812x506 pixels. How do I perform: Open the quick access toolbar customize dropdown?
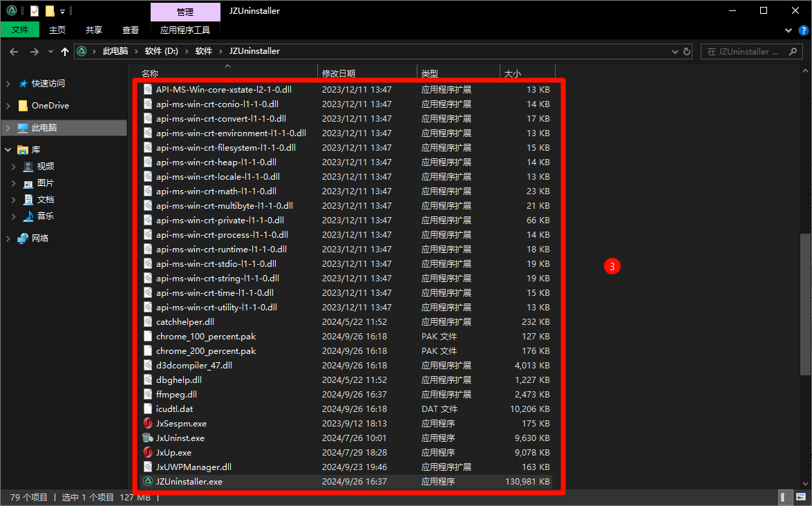62,11
